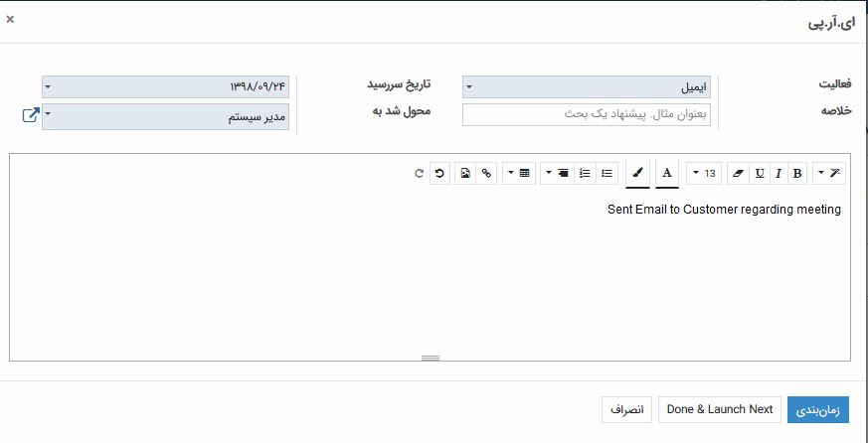Click the text 'Sent Email to Customer regarding meeting'
This screenshot has height=443, width=868.
point(724,210)
